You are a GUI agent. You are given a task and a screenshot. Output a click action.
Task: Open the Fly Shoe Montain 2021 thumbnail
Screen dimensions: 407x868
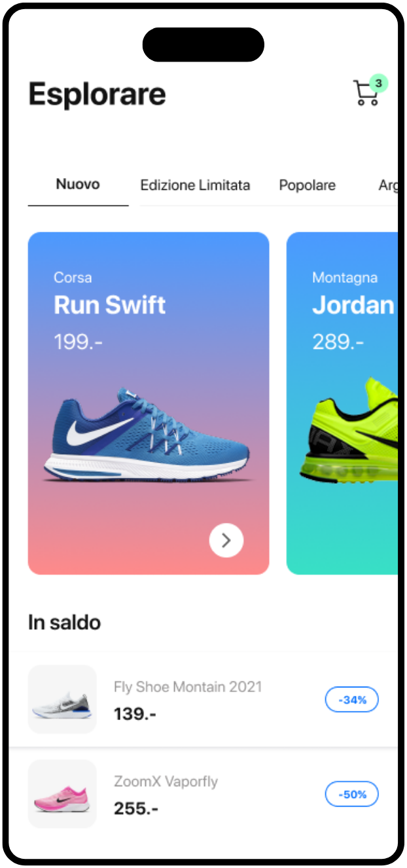[x=62, y=699]
